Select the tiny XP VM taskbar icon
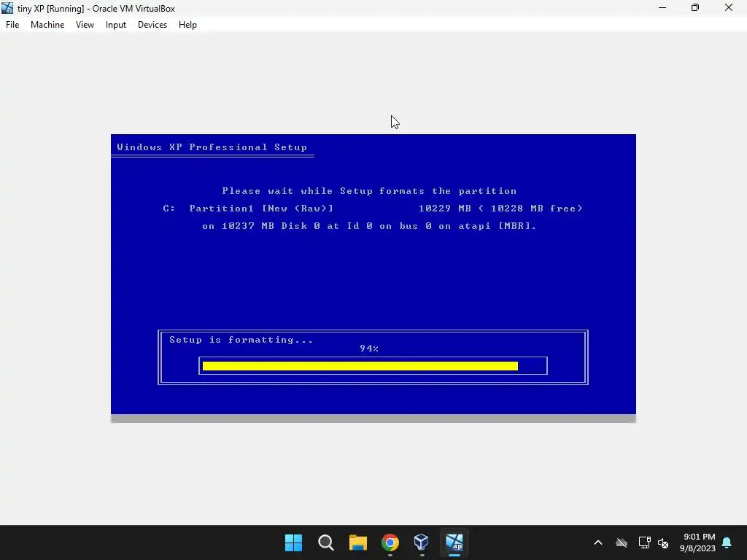The height and width of the screenshot is (560, 747). pyautogui.click(x=454, y=542)
